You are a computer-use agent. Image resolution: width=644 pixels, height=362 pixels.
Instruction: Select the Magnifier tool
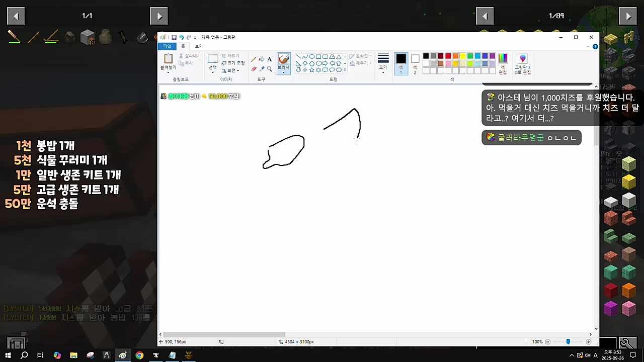pyautogui.click(x=270, y=69)
